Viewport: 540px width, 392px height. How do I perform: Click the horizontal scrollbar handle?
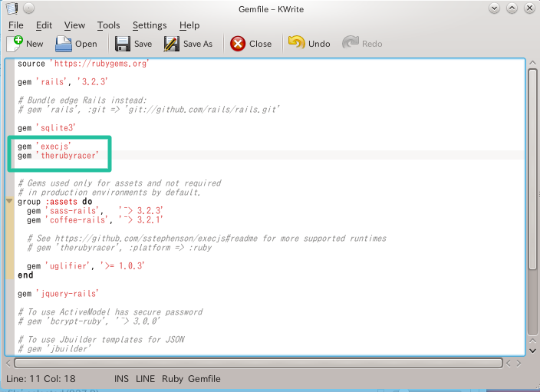point(258,363)
